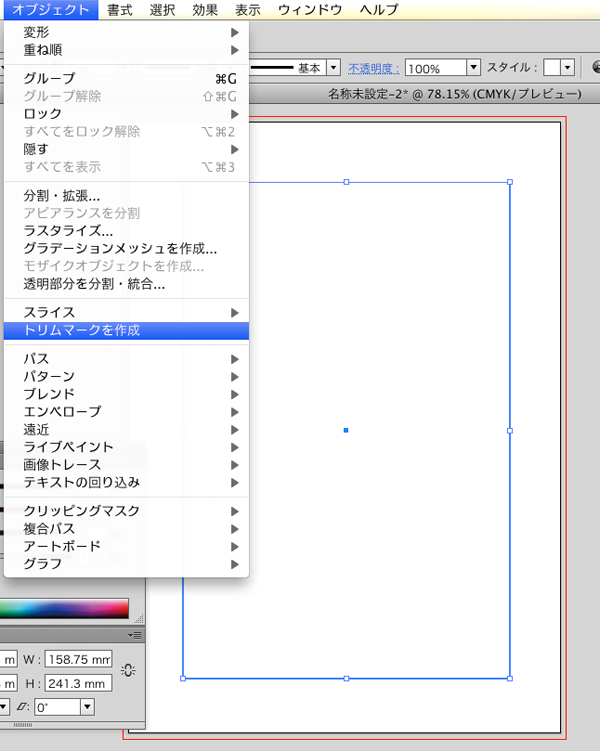Expand the スタイル swatch dropdown

pos(567,68)
